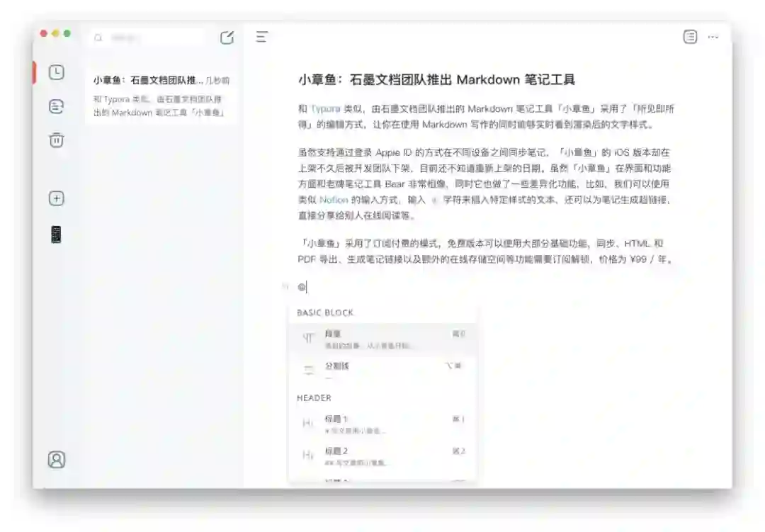765x532 pixels.
Task: Click the mobile phone icon in sidebar
Action: click(56, 234)
